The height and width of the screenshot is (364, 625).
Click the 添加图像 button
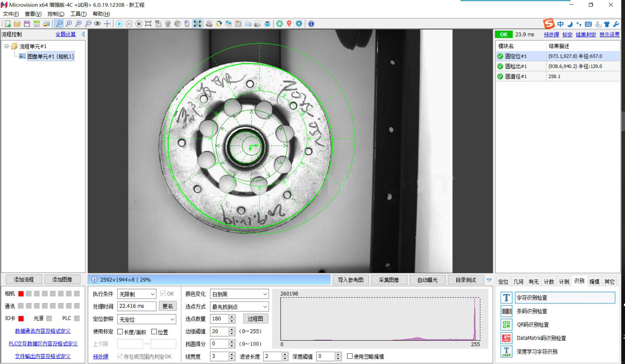62,279
